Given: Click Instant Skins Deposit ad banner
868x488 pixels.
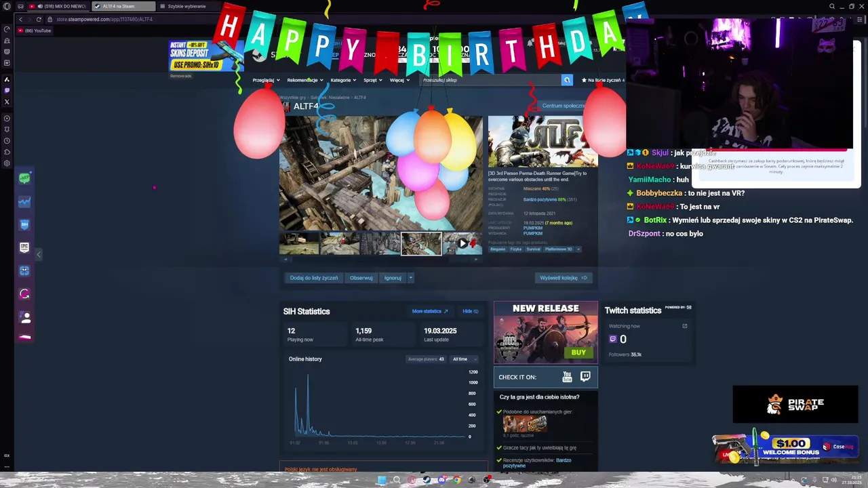Looking at the screenshot, I should tap(206, 56).
